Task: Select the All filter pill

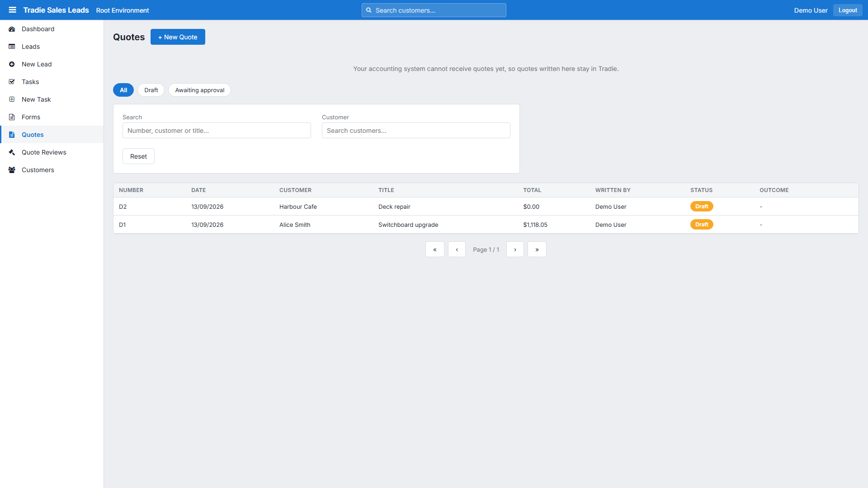Action: tap(123, 90)
